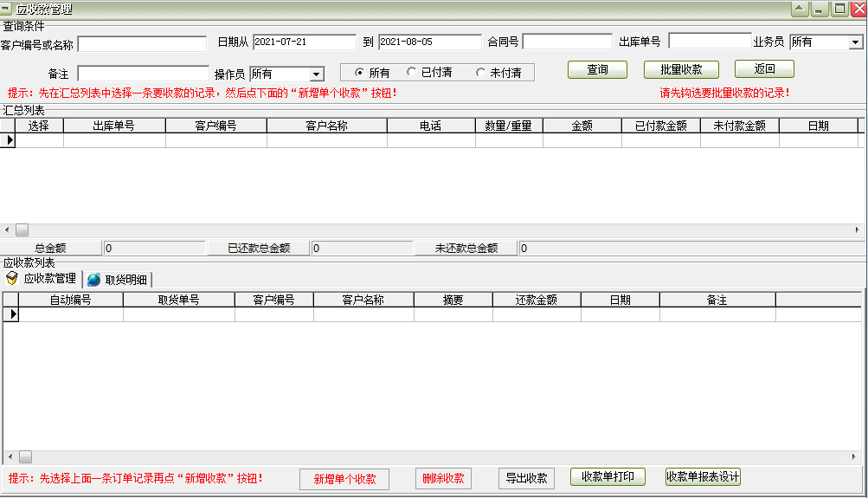Click the 日期 column header in 应收款列表

click(x=620, y=300)
